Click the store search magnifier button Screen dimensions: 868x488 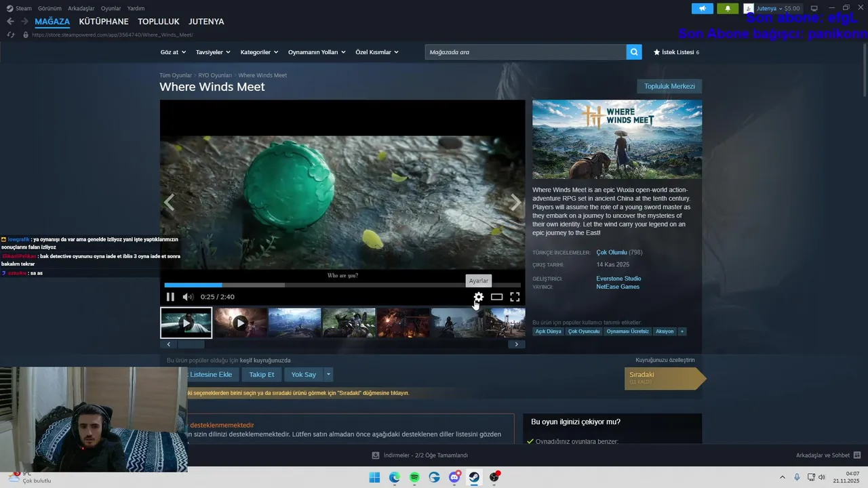click(x=634, y=52)
